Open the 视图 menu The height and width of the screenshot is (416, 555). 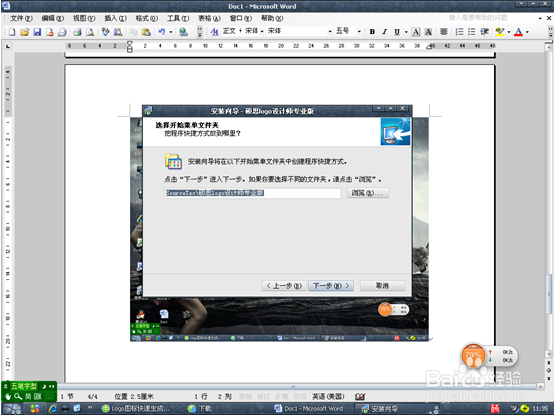coord(84,18)
